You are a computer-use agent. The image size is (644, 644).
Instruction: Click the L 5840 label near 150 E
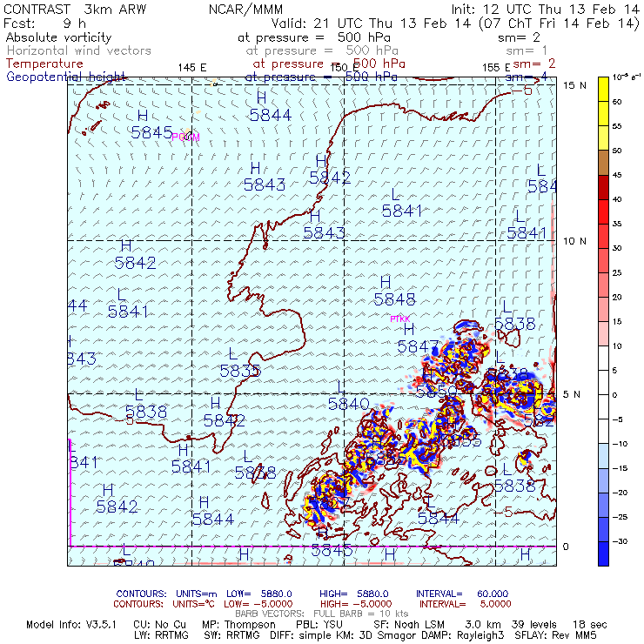click(x=348, y=396)
